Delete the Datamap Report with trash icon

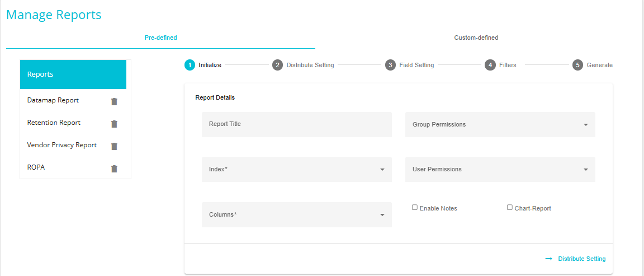pyautogui.click(x=114, y=101)
